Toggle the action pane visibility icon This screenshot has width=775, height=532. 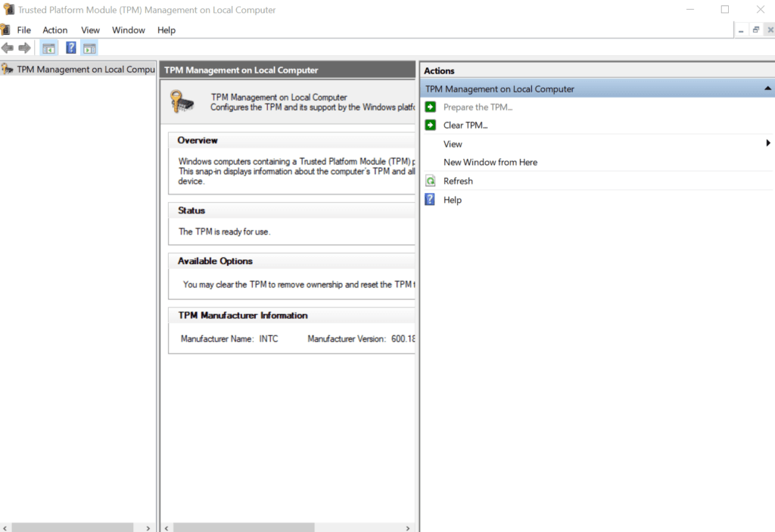point(89,47)
